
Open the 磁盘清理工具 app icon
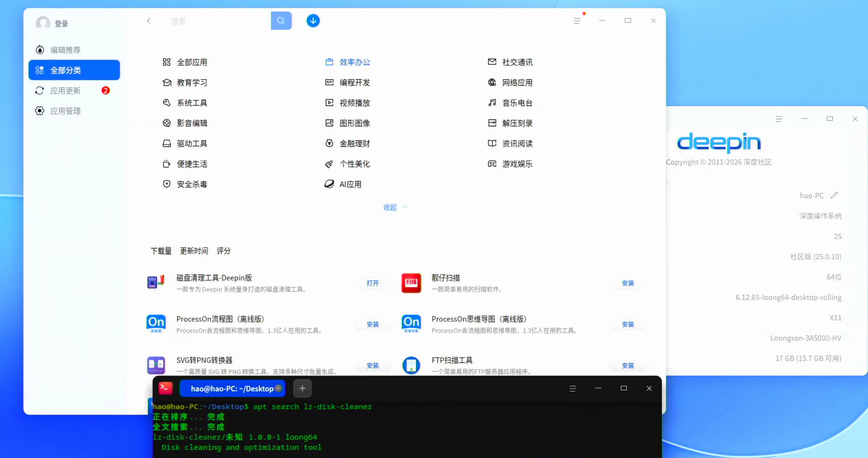click(x=156, y=283)
